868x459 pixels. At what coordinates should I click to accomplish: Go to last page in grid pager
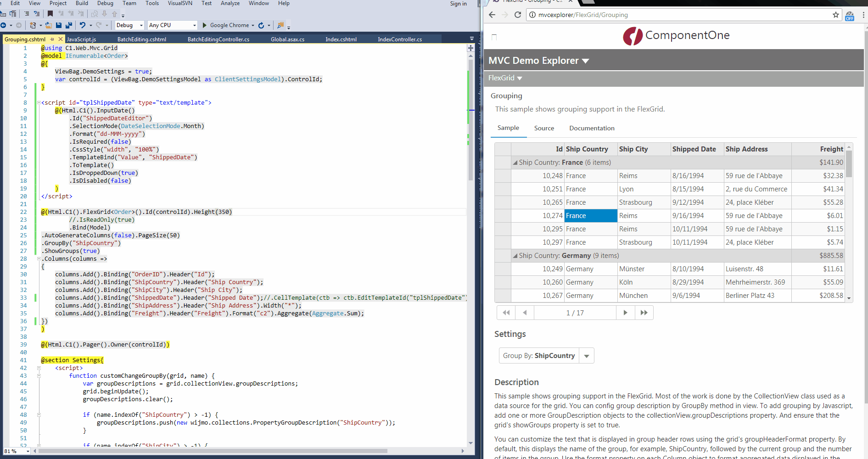[x=644, y=313]
